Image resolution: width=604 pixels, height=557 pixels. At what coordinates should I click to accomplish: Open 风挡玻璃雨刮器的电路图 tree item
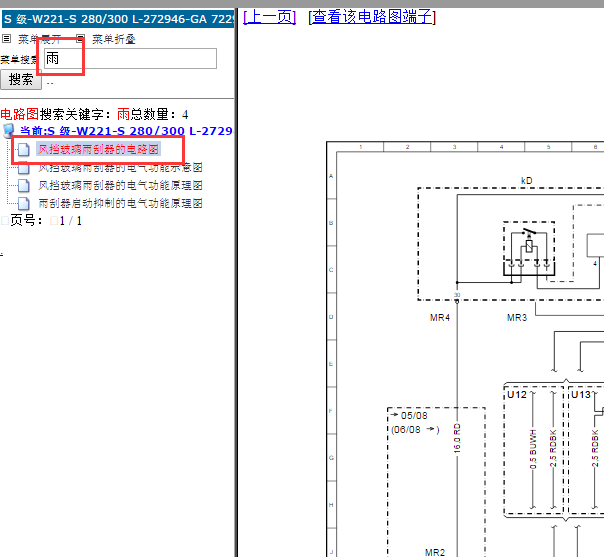(x=98, y=149)
